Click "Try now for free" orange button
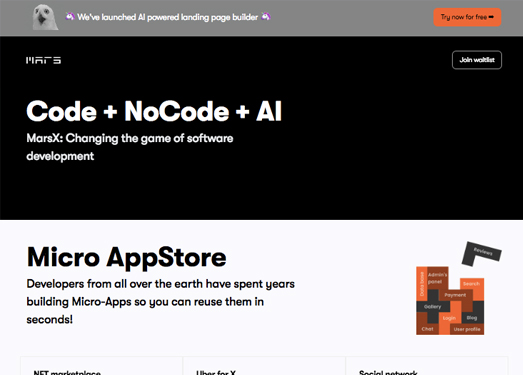 [x=467, y=17]
